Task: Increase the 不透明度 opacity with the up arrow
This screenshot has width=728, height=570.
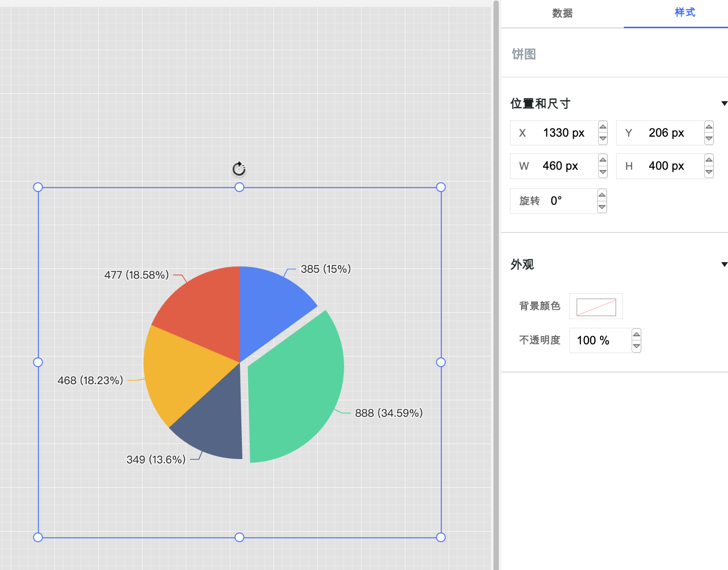Action: 636,335
